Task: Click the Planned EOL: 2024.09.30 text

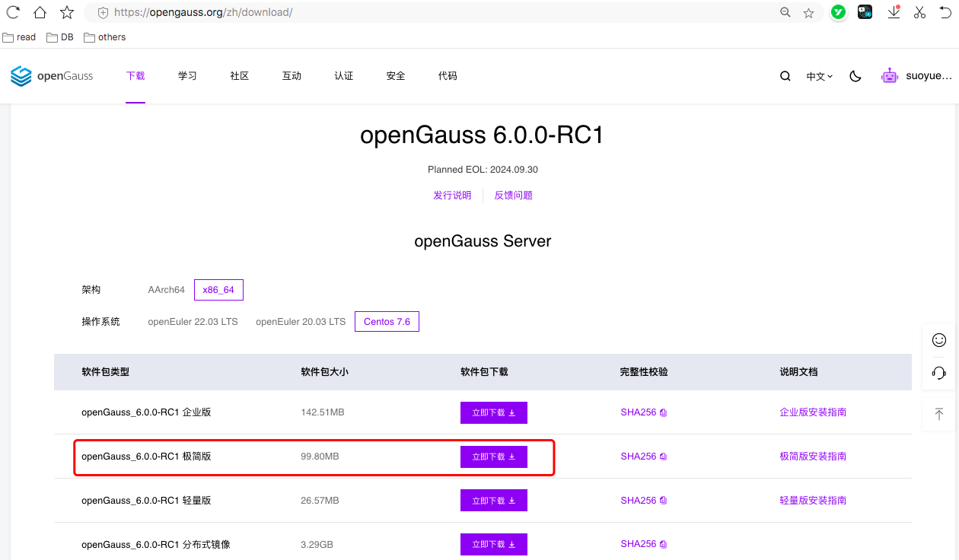Action: pyautogui.click(x=483, y=170)
